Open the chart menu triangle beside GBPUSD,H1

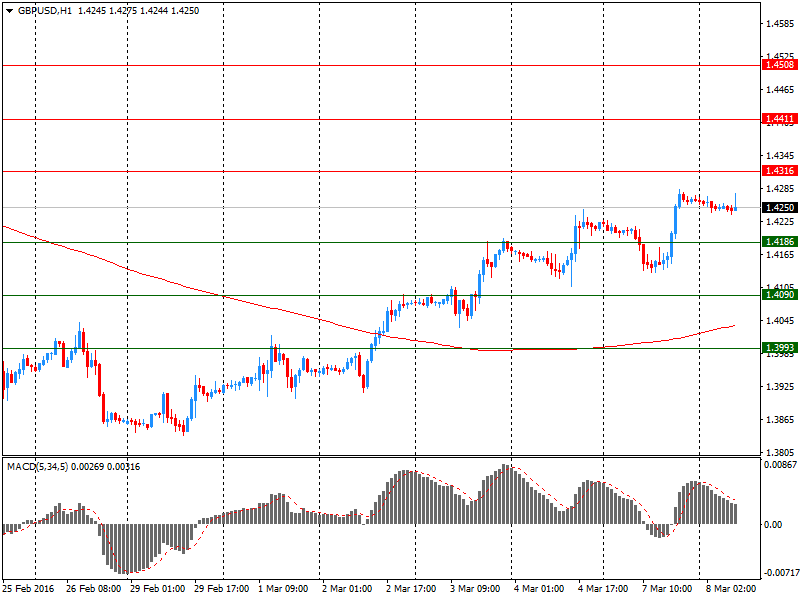(x=9, y=11)
